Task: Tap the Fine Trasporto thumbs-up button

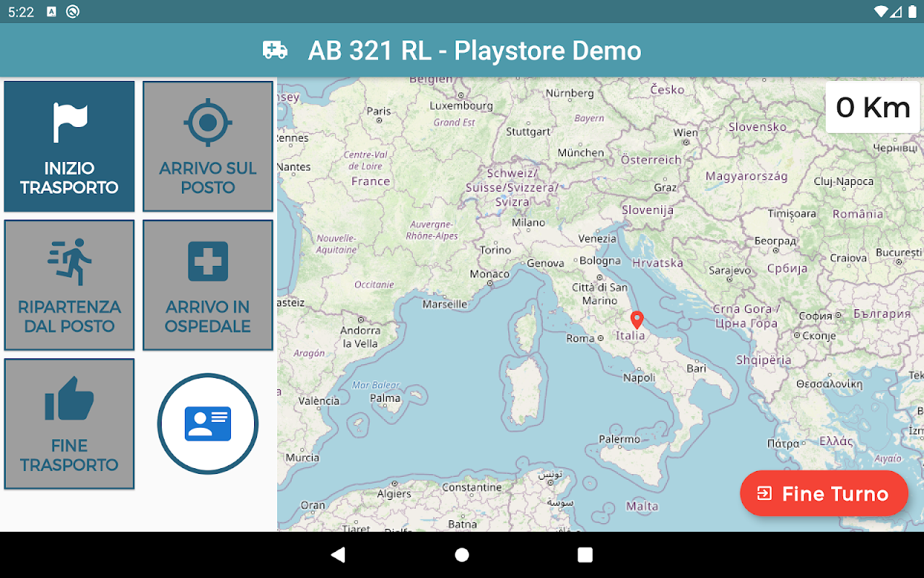Action: [69, 424]
